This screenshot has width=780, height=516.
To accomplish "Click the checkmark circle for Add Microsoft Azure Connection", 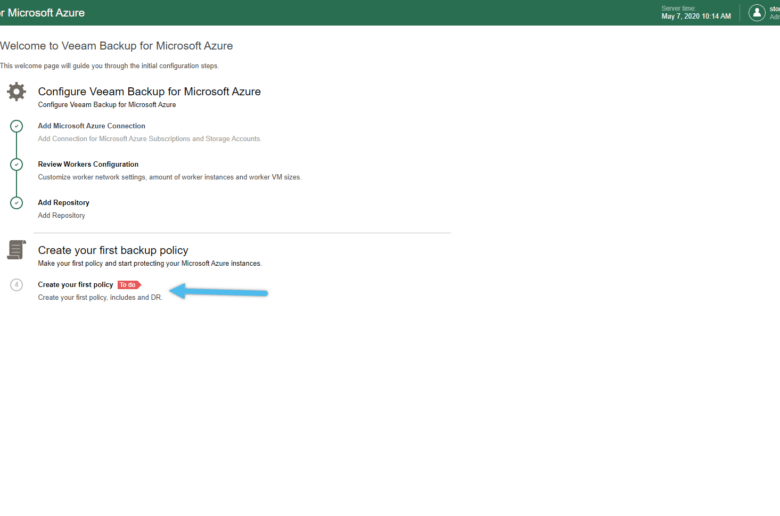I will (x=16, y=126).
